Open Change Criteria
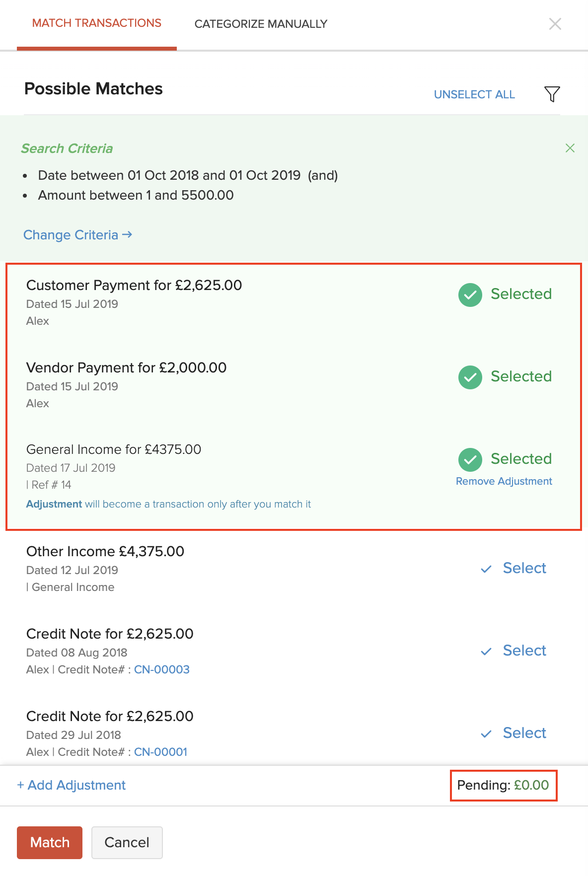This screenshot has width=588, height=876. pyautogui.click(x=77, y=235)
